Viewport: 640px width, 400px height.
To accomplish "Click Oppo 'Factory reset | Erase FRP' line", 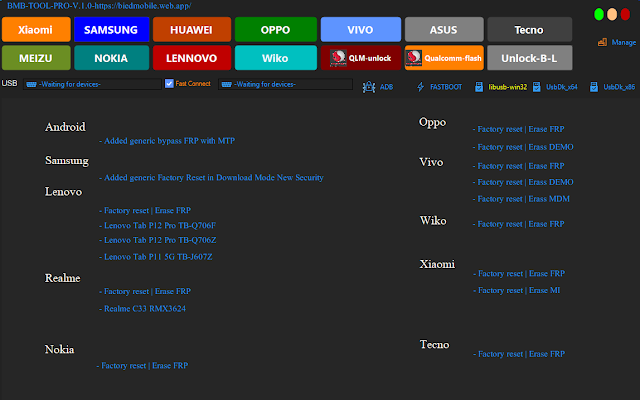I will tap(518, 129).
